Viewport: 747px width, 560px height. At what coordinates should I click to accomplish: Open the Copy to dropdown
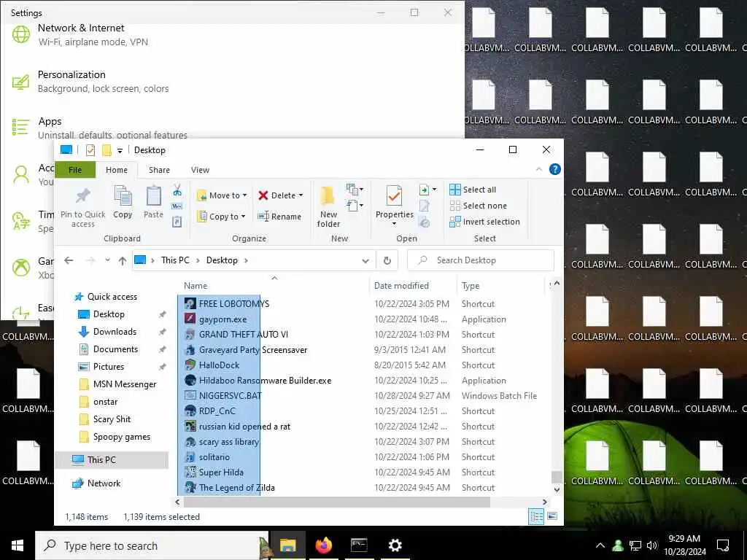pos(222,217)
